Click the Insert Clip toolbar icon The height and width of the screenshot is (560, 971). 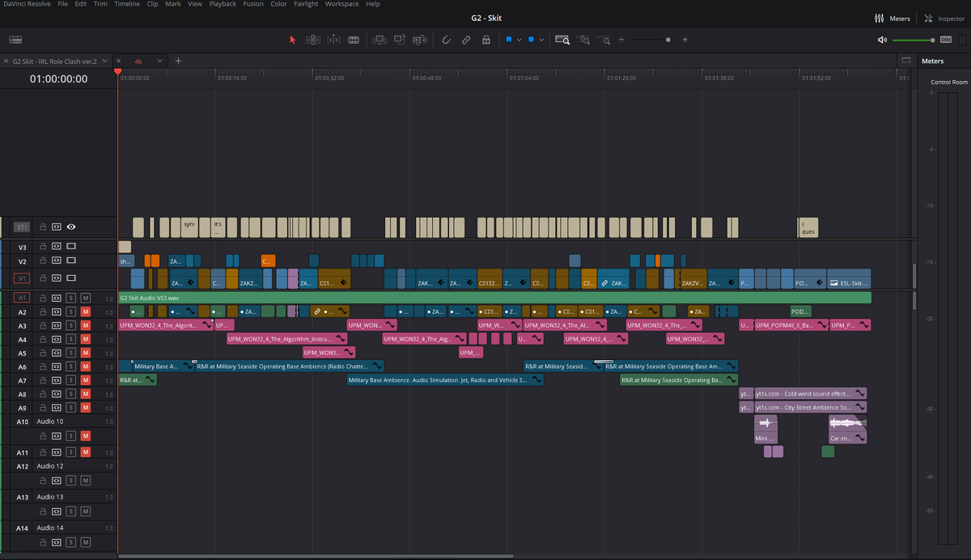(x=379, y=39)
